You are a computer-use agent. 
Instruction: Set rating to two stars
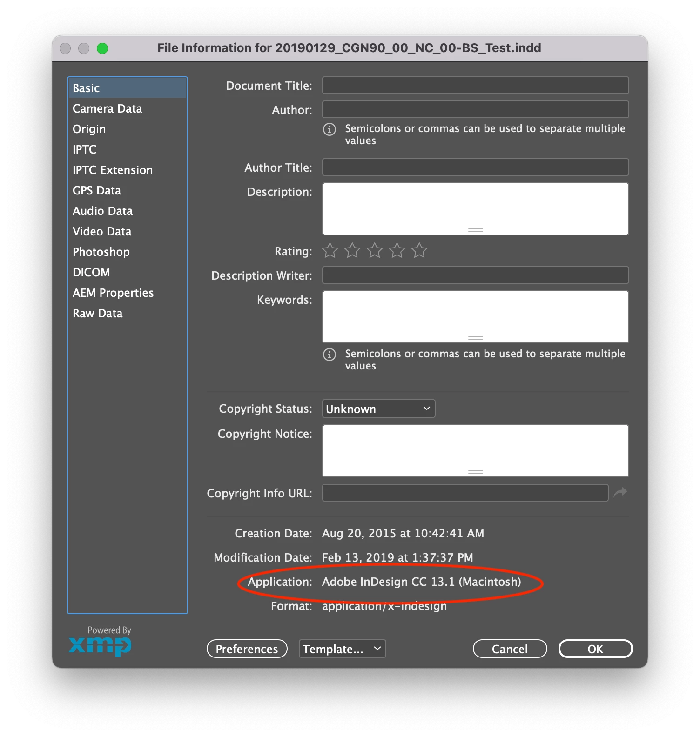[x=352, y=250]
